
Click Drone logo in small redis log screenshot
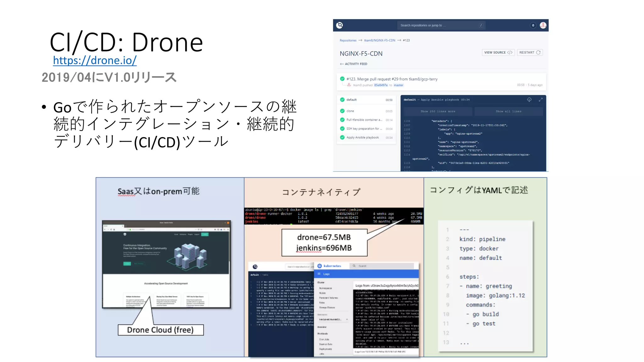[255, 266]
